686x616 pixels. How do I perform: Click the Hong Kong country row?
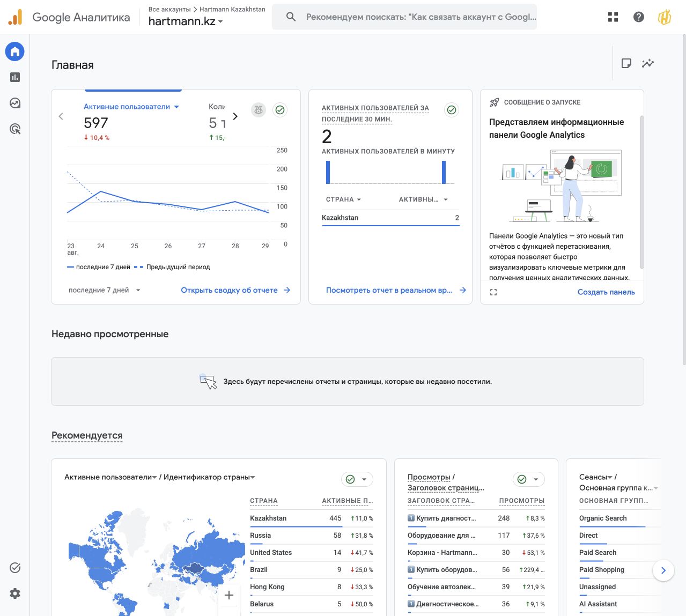(x=312, y=587)
